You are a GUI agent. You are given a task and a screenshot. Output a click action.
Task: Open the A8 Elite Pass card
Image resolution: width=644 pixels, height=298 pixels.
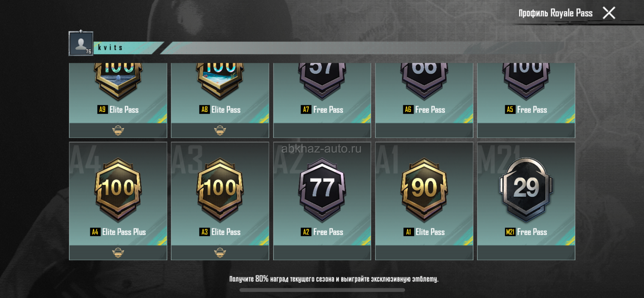coord(220,100)
